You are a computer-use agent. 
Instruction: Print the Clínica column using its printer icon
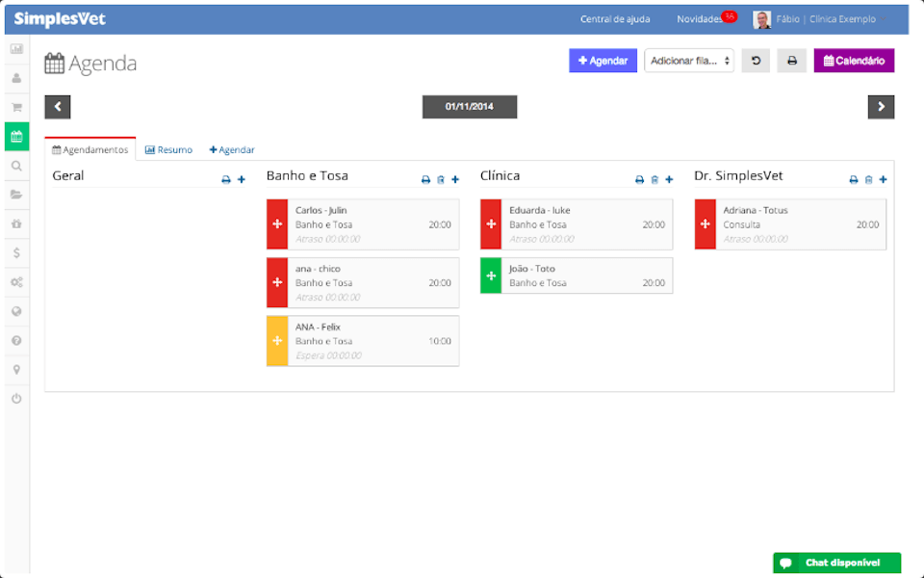[x=638, y=179]
